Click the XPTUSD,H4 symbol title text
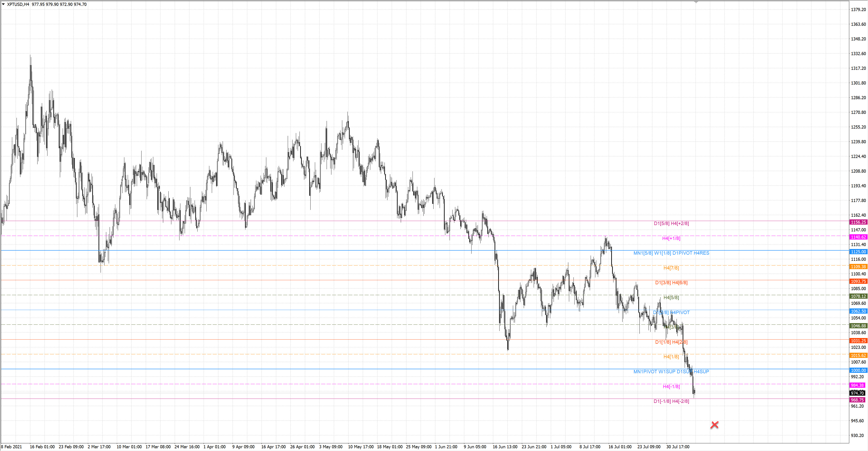Viewport: 868px width, 451px height. [18, 4]
